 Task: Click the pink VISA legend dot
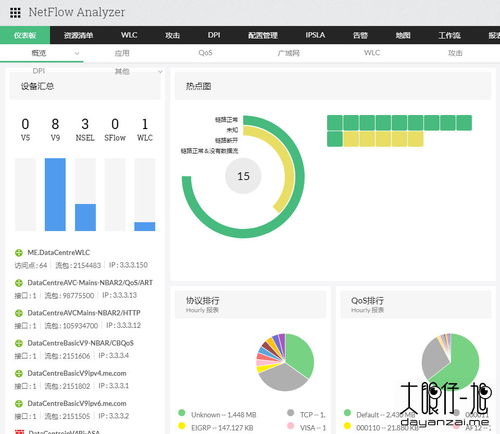point(291,426)
